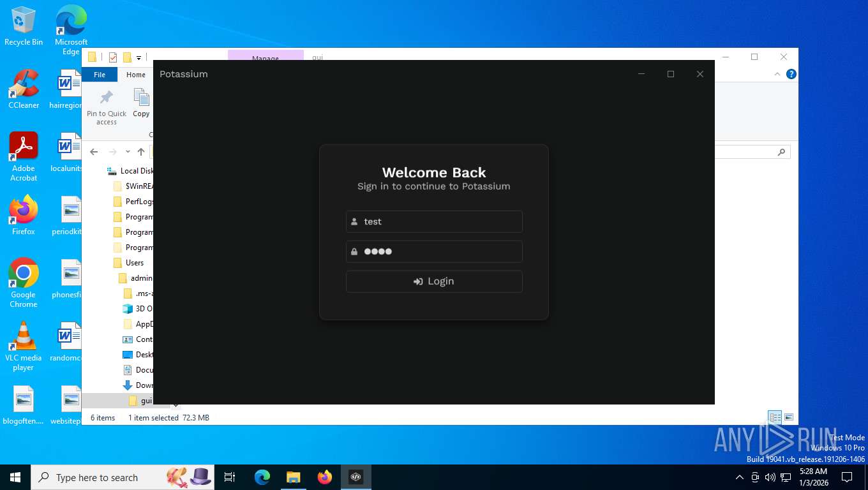Go forward using Explorer forward arrow
Image resolution: width=868 pixels, height=490 pixels.
pyautogui.click(x=113, y=152)
